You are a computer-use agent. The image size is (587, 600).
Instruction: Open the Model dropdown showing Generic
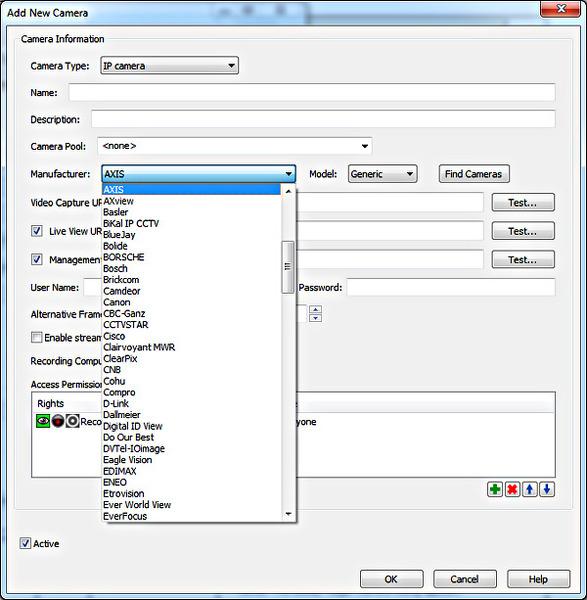pyautogui.click(x=382, y=174)
